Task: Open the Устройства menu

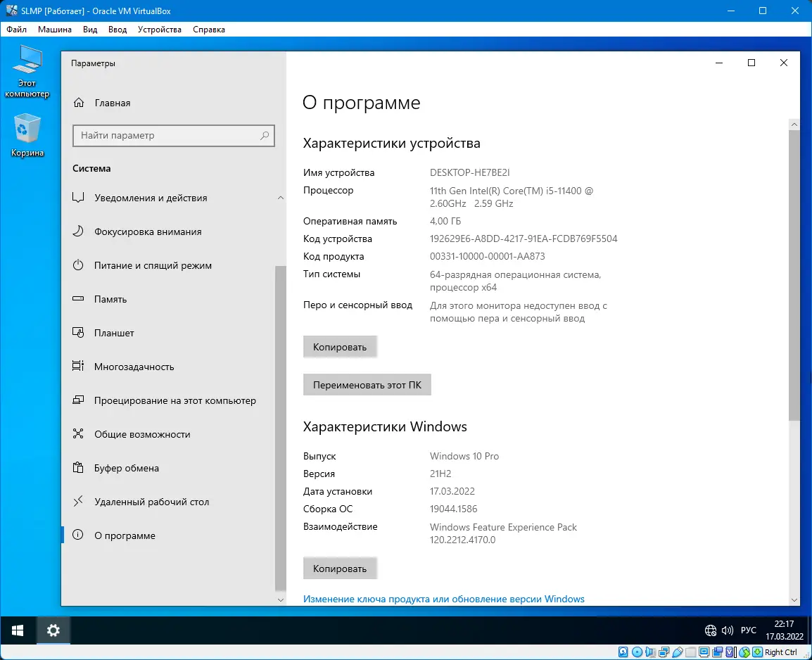Action: (x=160, y=30)
